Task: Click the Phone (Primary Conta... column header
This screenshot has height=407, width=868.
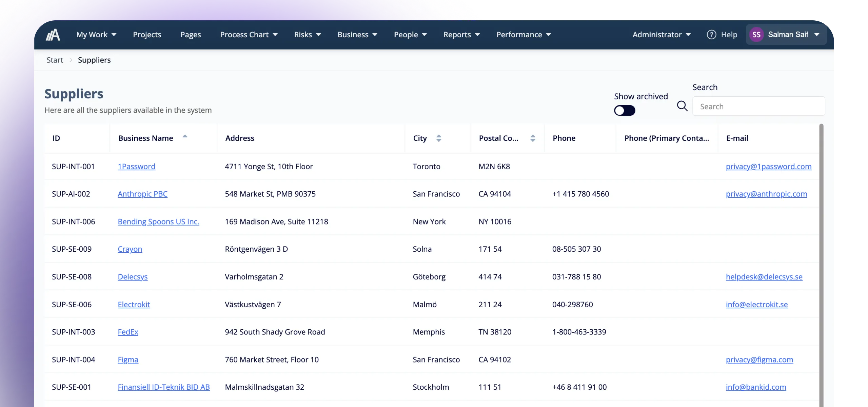Action: coord(667,138)
